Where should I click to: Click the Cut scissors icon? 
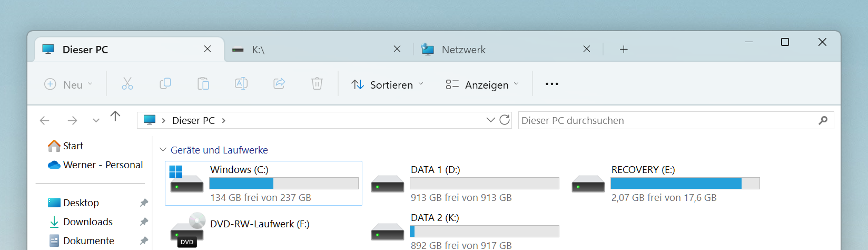[x=127, y=84]
